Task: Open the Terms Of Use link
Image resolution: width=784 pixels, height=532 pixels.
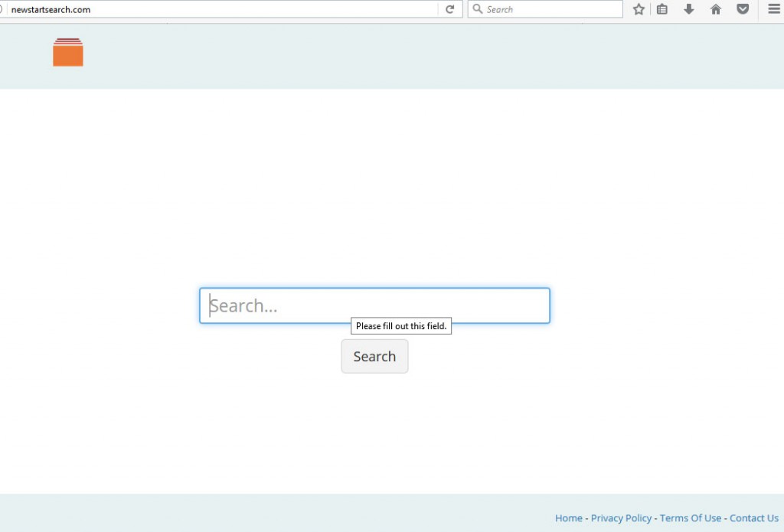Action: [690, 518]
